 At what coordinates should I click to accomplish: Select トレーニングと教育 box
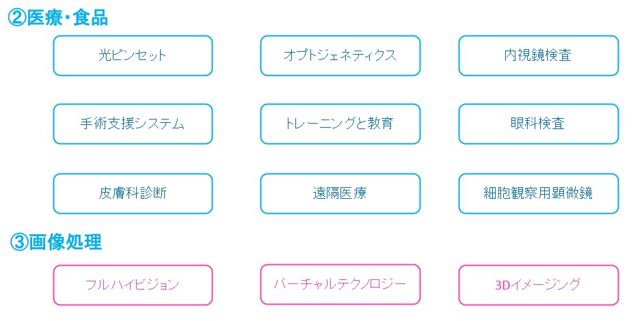point(340,124)
